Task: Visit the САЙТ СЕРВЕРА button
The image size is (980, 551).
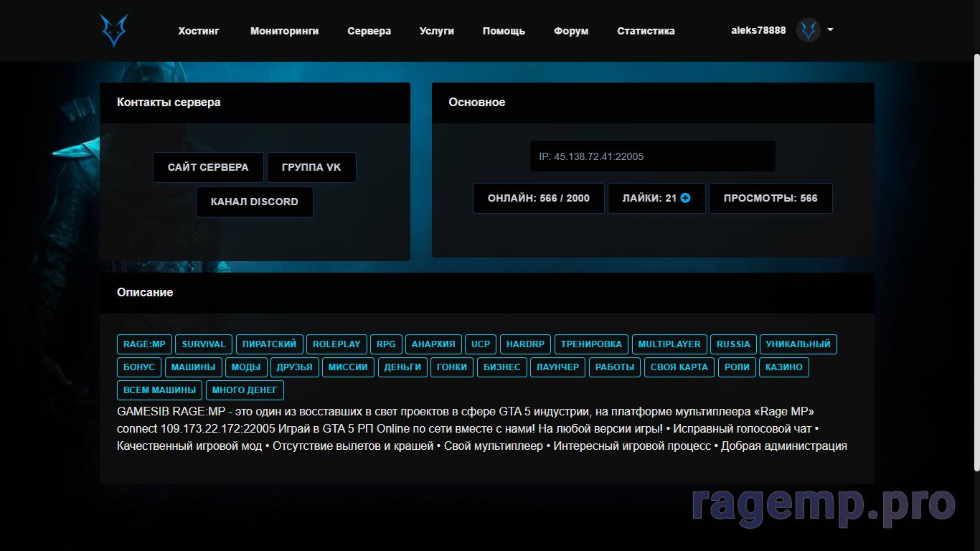Action: click(208, 167)
